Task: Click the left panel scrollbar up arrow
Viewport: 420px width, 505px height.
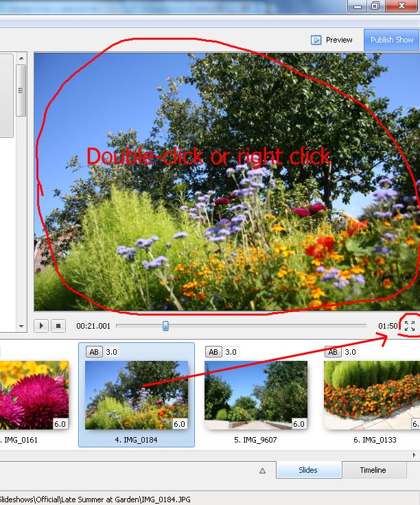Action: pos(21,58)
